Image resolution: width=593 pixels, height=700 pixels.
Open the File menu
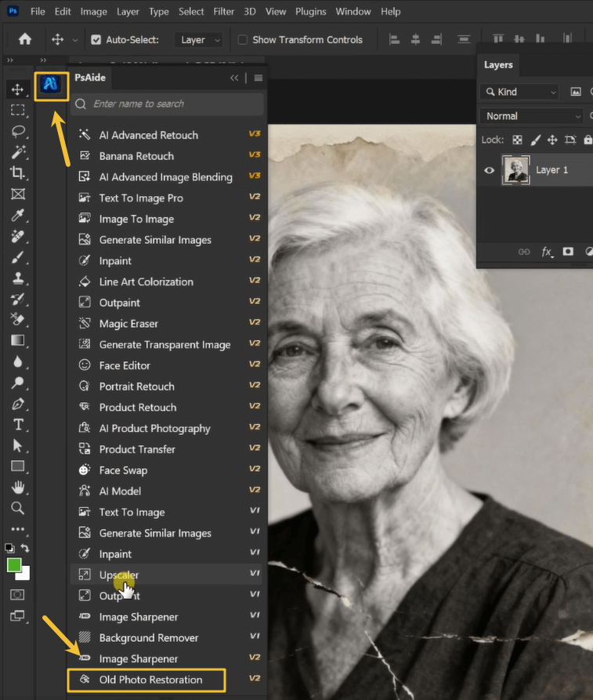coord(38,12)
